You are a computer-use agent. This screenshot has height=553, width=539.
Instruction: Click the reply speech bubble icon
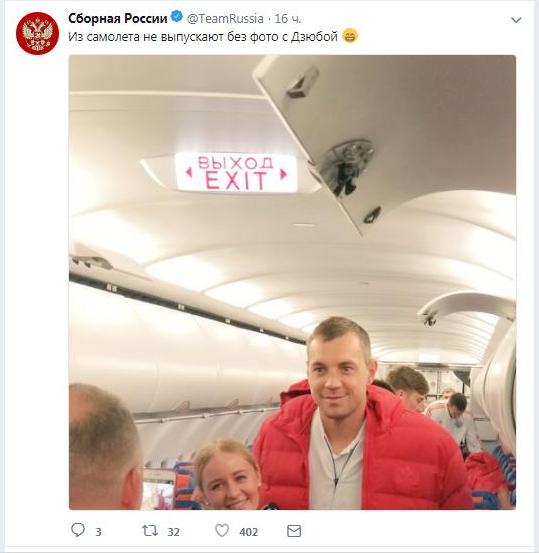[x=78, y=530]
